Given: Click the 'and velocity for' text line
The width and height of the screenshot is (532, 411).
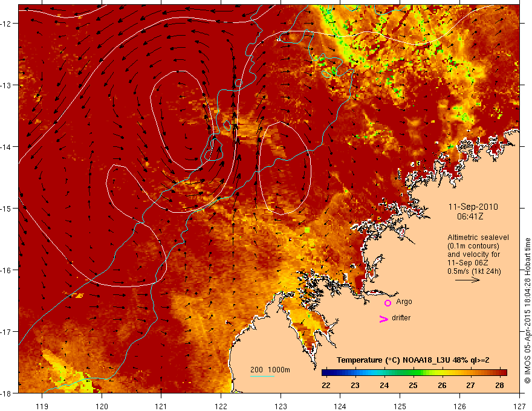Looking at the screenshot, I should (473, 254).
